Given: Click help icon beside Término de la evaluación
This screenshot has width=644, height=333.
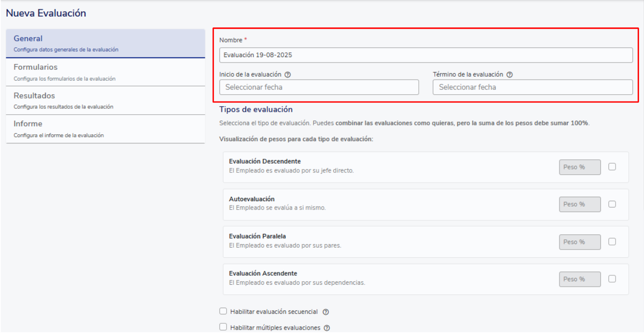Looking at the screenshot, I should pyautogui.click(x=510, y=75).
